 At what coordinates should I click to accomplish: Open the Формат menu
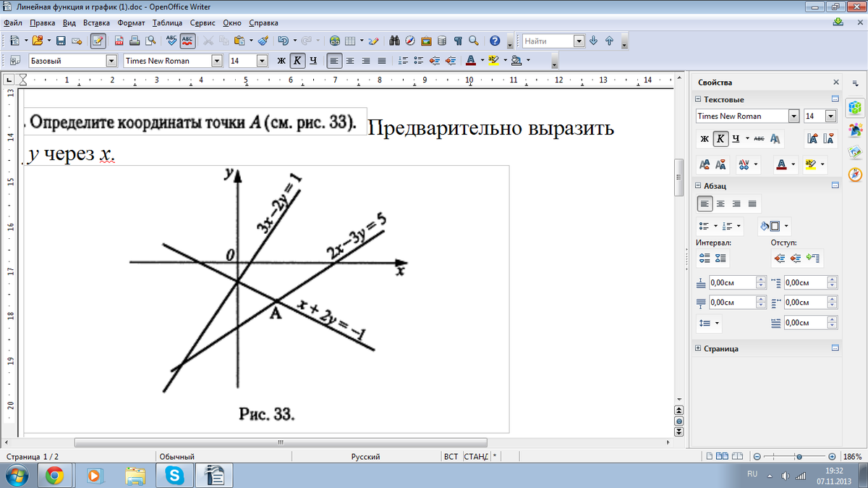(x=131, y=22)
